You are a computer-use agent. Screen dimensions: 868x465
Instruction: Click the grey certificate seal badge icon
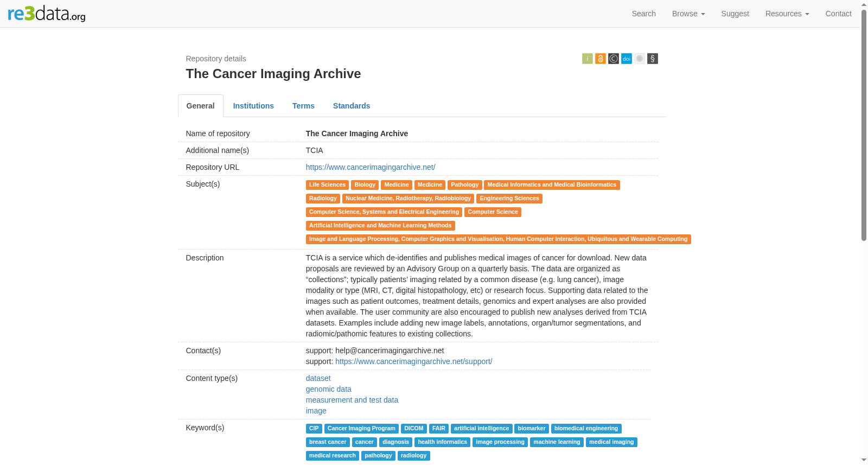coord(639,59)
